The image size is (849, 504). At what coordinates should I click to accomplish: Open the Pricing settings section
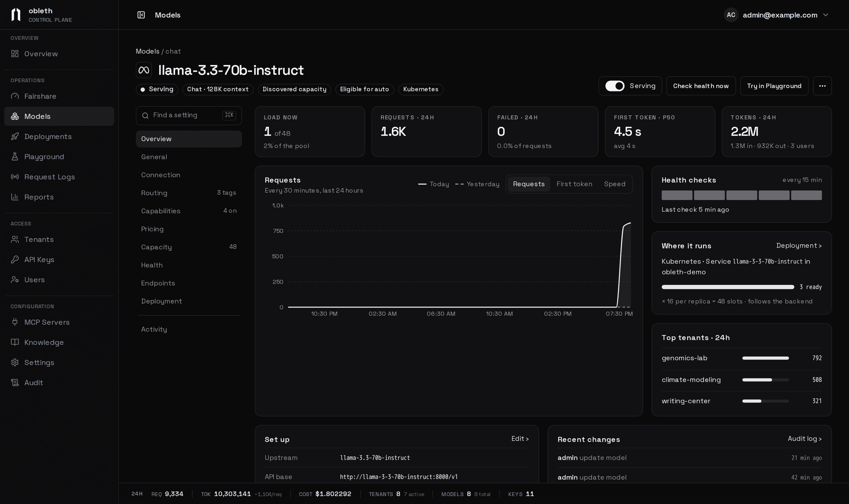pos(189,229)
